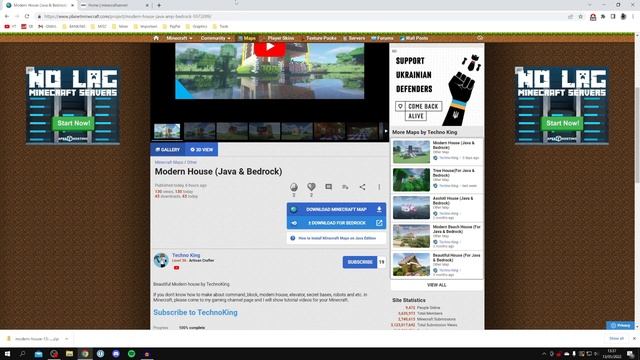Open the Maps section
This screenshot has height=360, width=640.
tap(247, 38)
